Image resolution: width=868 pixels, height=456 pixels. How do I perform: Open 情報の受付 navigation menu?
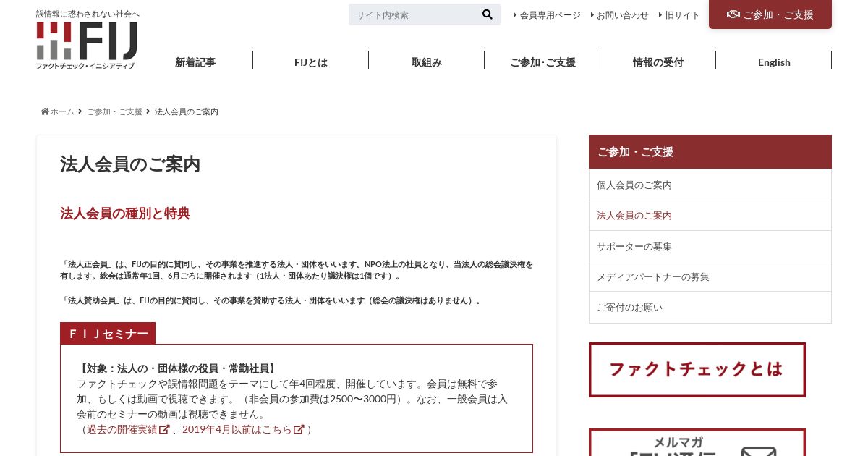click(x=658, y=62)
